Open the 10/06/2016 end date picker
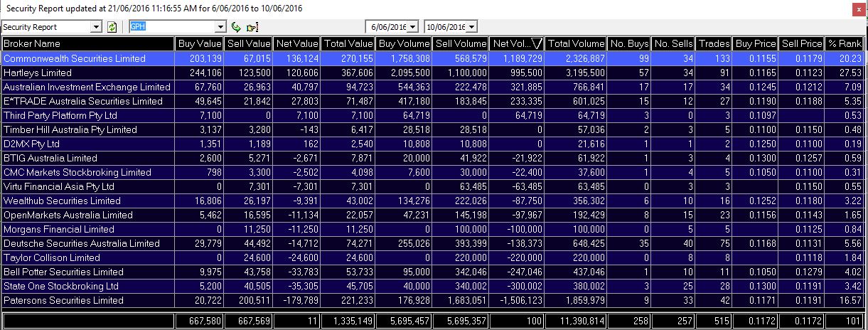Image resolution: width=868 pixels, height=330 pixels. pos(472,27)
